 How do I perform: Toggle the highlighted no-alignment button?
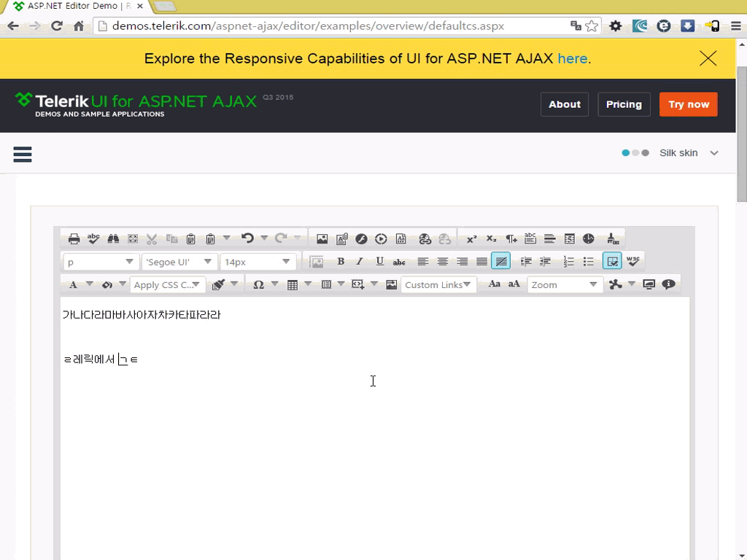[x=501, y=261]
